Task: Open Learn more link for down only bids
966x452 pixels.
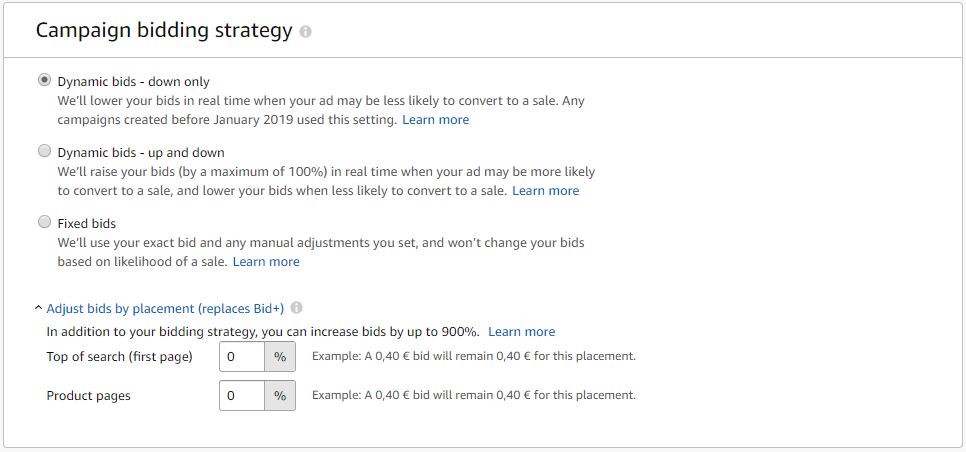Action: pos(436,120)
